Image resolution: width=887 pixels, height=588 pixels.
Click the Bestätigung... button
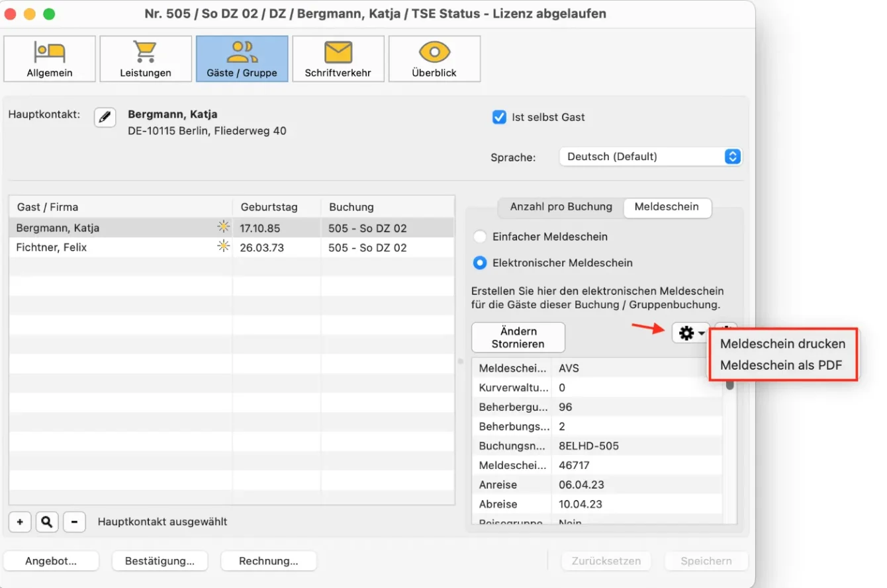click(x=160, y=561)
